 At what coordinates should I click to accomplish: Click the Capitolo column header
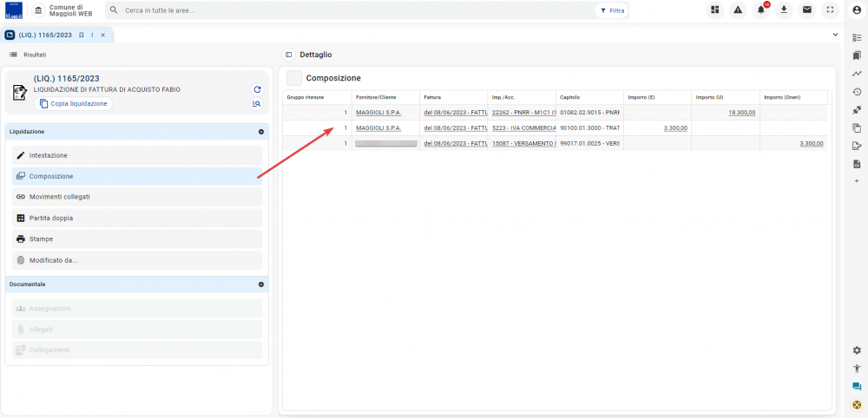[589, 97]
